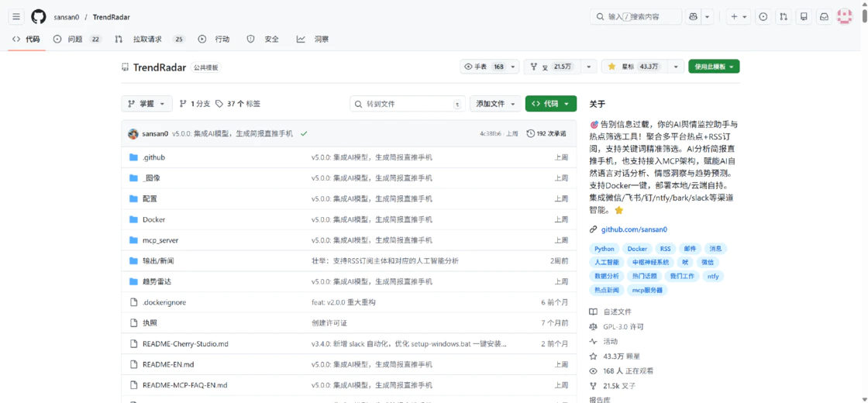The width and height of the screenshot is (868, 403).
Task: Click the .github folder icon
Action: coord(133,157)
